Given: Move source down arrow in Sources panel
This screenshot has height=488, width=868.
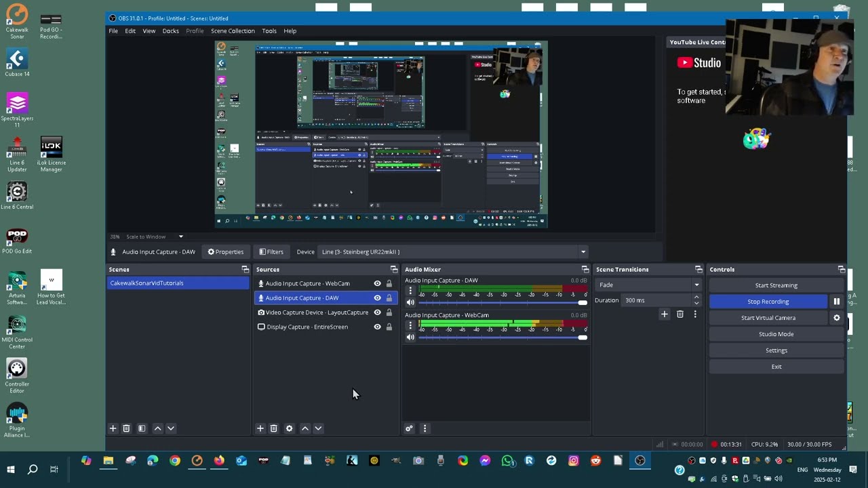Looking at the screenshot, I should (x=318, y=428).
